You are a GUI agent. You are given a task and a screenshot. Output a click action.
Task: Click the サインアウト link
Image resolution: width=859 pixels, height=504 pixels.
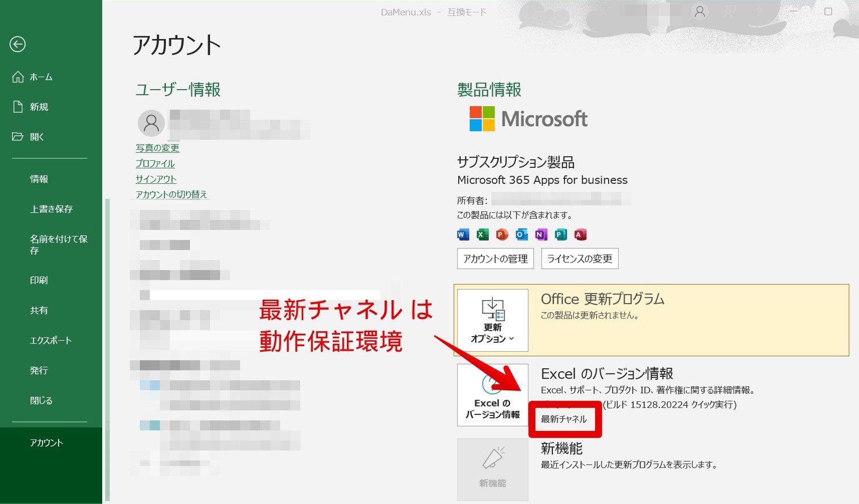[156, 179]
